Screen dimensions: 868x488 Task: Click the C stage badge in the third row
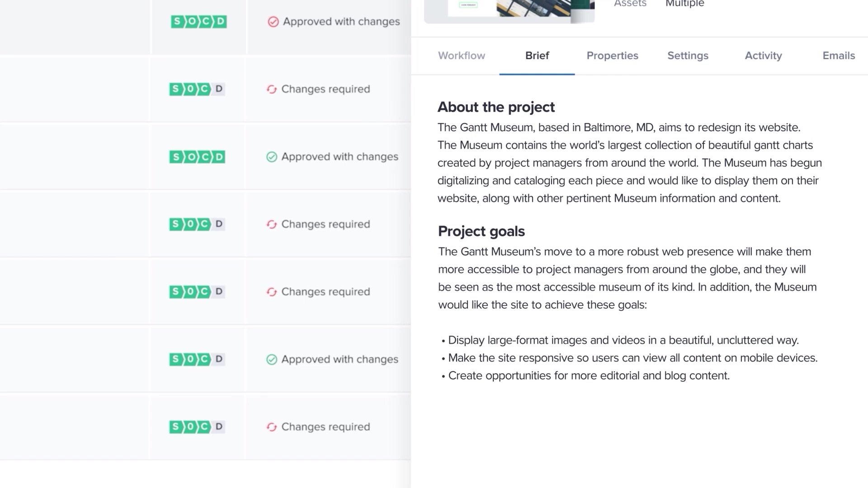[206, 156]
